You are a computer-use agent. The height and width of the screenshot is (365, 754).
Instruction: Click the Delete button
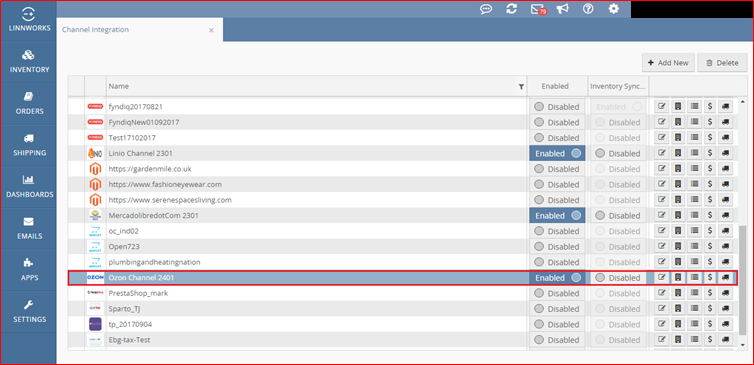[x=722, y=63]
